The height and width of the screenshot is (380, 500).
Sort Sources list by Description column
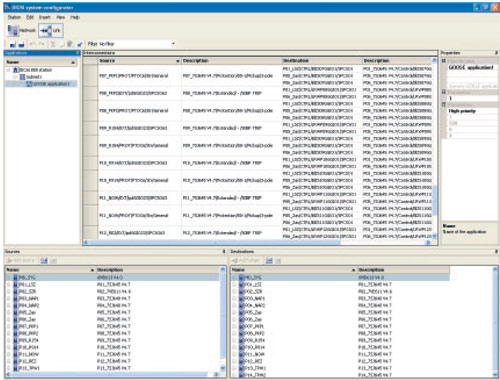click(158, 269)
